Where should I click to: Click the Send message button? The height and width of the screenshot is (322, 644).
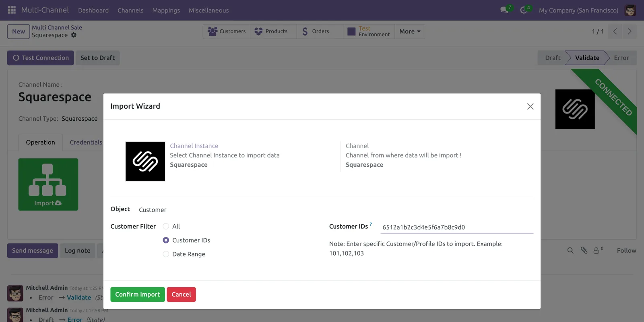[x=33, y=250]
